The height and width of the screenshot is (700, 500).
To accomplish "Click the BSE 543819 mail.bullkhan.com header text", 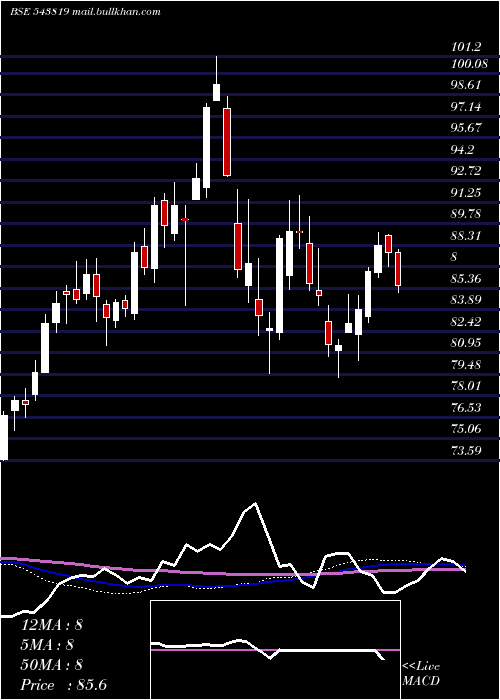I will click(85, 12).
